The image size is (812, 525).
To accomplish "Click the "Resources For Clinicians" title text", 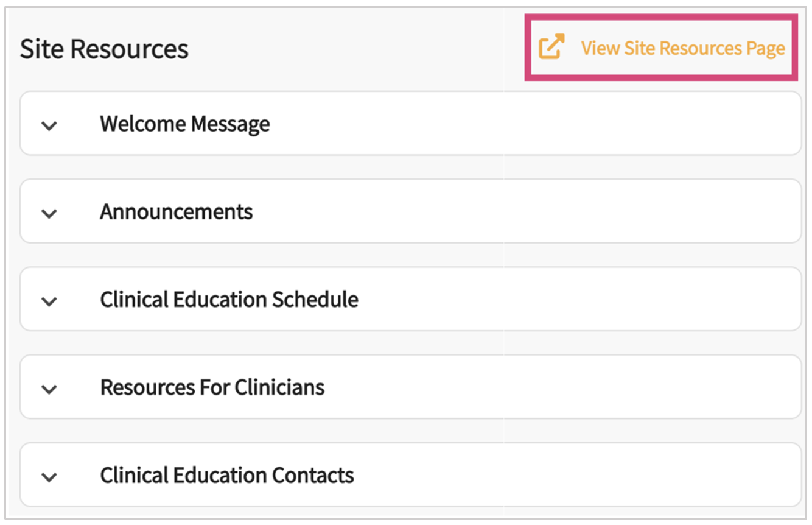I will pyautogui.click(x=212, y=387).
